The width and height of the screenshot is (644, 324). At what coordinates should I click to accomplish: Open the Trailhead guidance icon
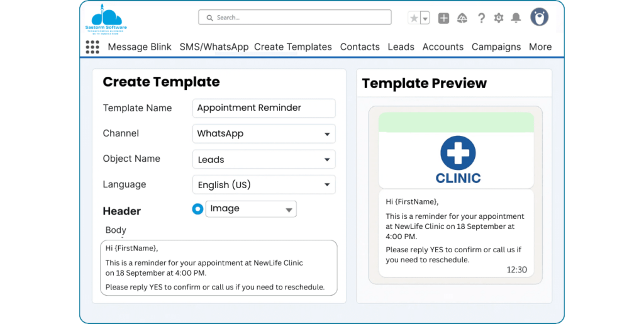point(462,18)
